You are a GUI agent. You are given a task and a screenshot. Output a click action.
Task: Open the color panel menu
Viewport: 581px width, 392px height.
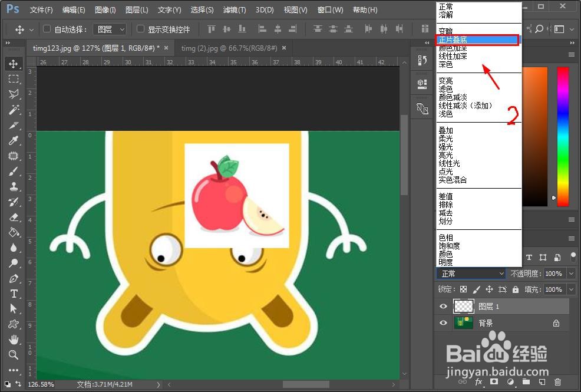572,54
